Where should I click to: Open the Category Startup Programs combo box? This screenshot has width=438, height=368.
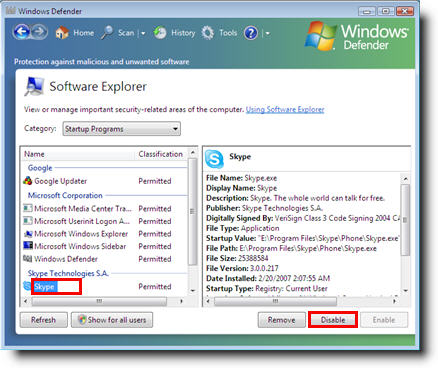point(122,129)
